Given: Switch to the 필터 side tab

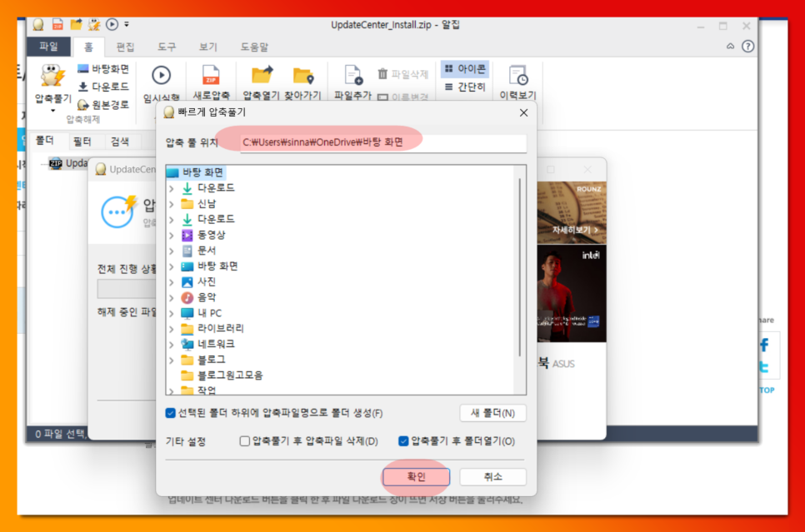Looking at the screenshot, I should [x=82, y=141].
